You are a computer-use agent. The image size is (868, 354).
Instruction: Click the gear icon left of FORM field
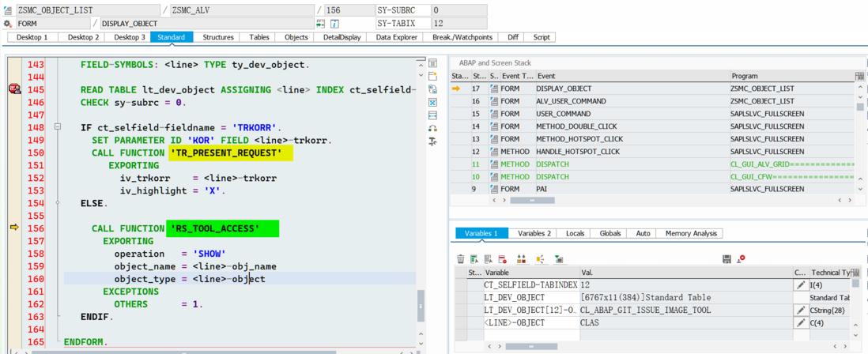point(8,23)
